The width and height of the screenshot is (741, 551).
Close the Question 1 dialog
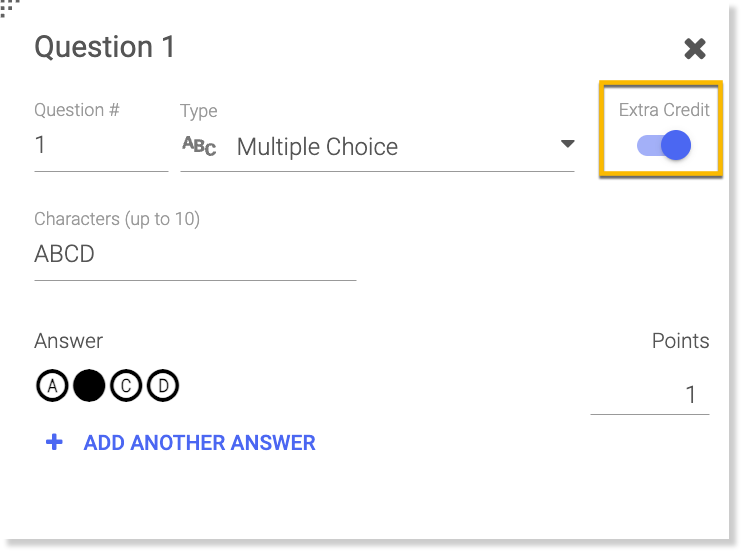[694, 48]
